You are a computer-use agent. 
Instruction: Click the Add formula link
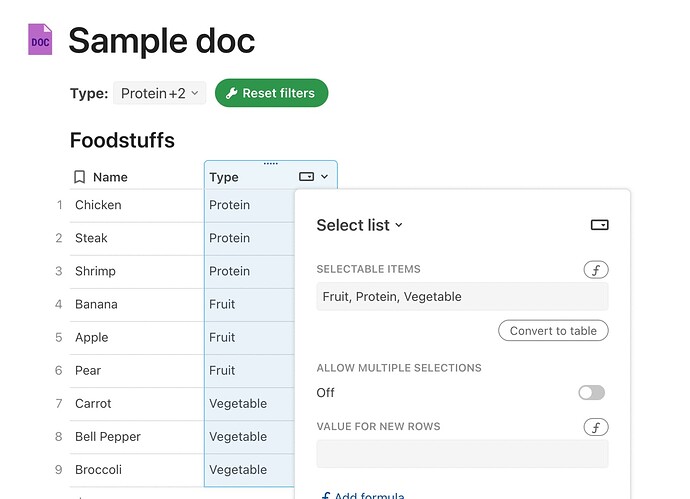pos(363,496)
